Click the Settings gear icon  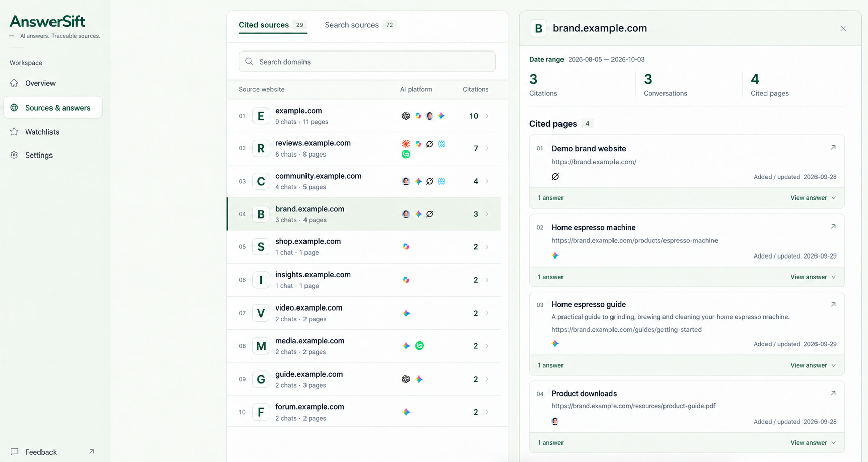tap(14, 155)
